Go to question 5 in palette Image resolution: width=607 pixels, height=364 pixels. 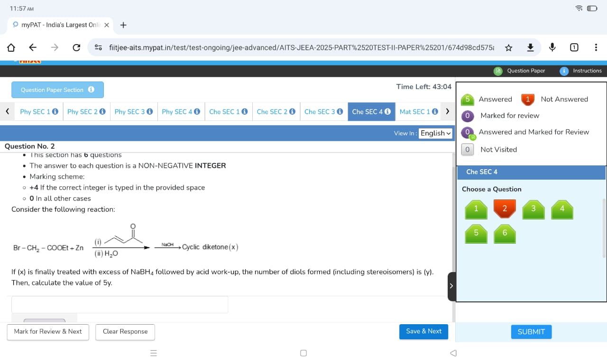click(x=476, y=233)
